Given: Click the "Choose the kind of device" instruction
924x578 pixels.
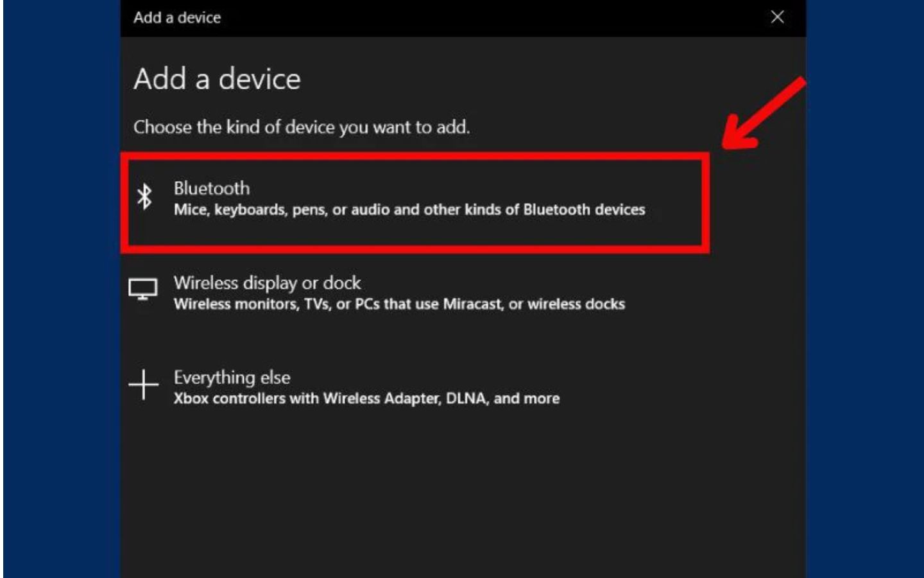Looking at the screenshot, I should 301,127.
